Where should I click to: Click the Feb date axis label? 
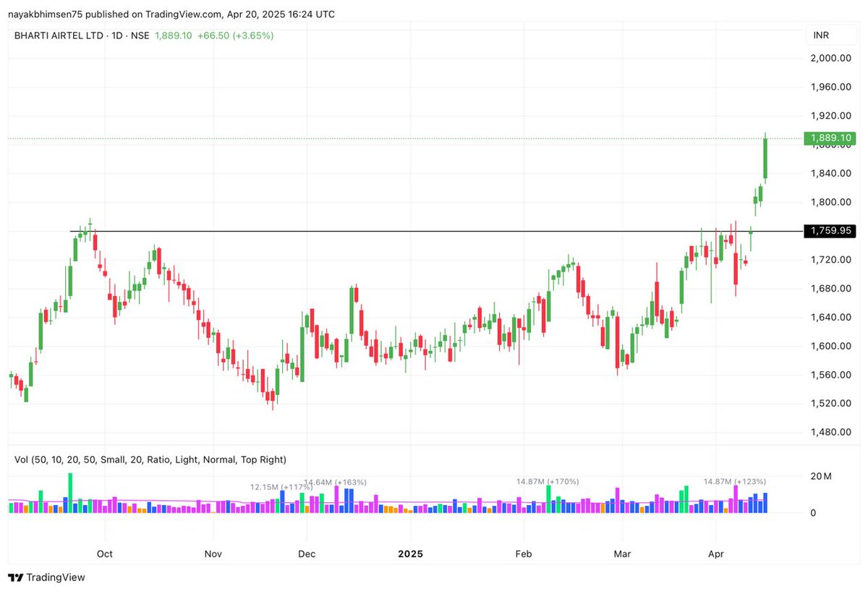[523, 554]
